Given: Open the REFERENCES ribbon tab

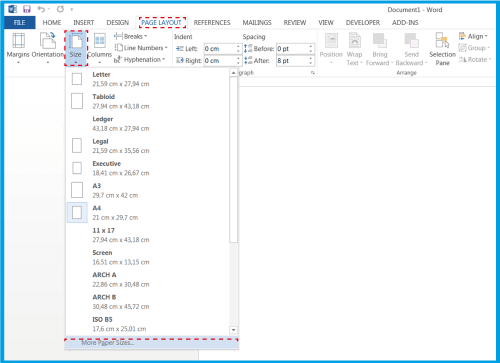Looking at the screenshot, I should coord(212,23).
